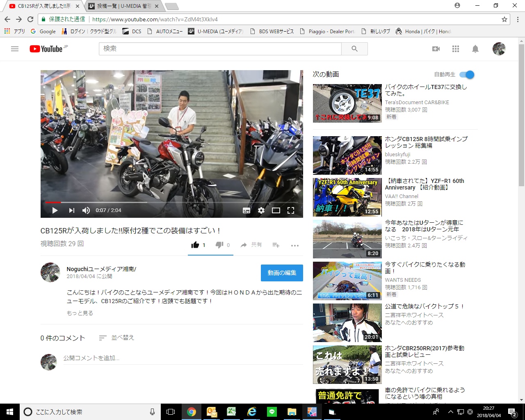Image resolution: width=525 pixels, height=420 pixels.
Task: Open the DCS bookmark
Action: click(132, 31)
